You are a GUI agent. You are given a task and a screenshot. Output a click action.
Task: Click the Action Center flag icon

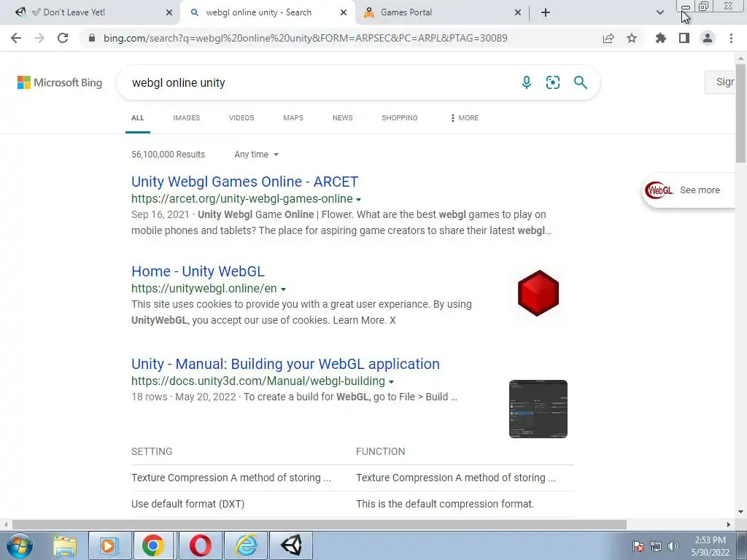pos(638,546)
